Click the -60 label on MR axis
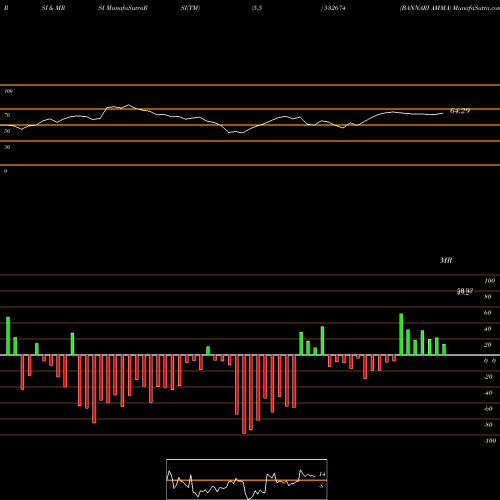500x500 pixels. pos(488,409)
